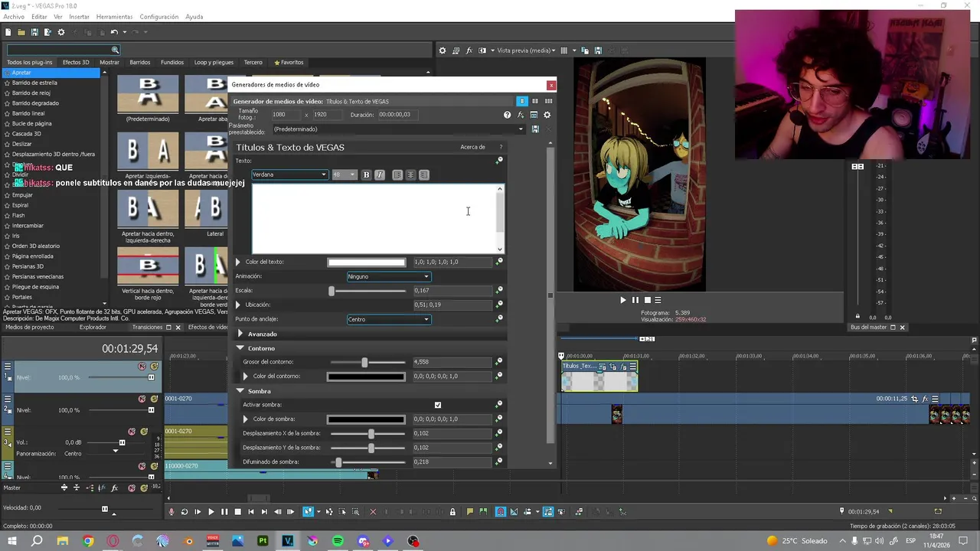
Task: Open the Insertar menu
Action: 79,17
